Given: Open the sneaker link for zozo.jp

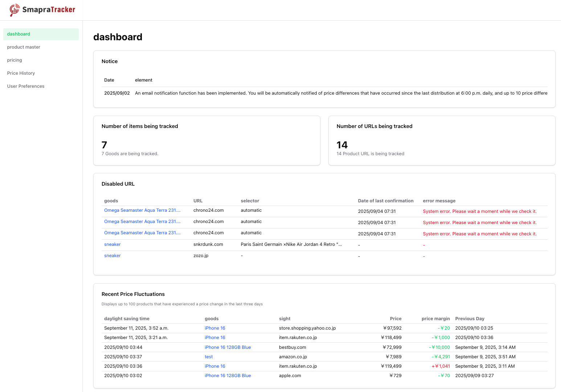Looking at the screenshot, I should pyautogui.click(x=112, y=255).
